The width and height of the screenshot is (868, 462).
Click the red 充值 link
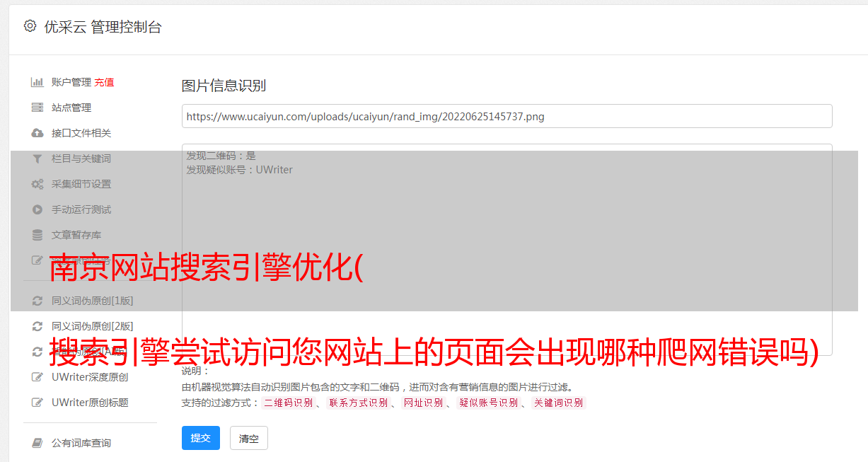coord(104,82)
